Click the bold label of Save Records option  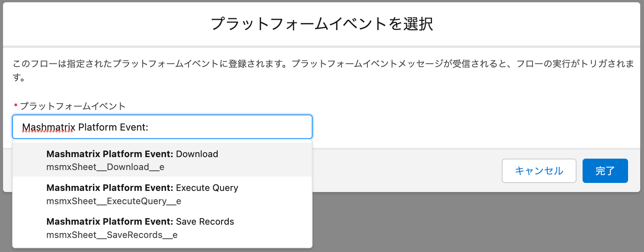[110, 221]
